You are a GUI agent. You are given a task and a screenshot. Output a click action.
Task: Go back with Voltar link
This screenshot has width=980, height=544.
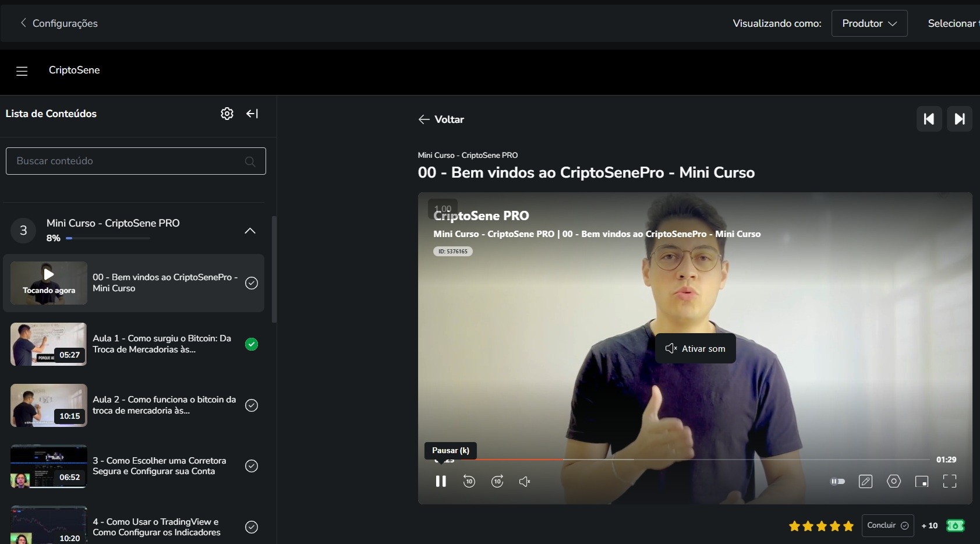[x=441, y=119]
